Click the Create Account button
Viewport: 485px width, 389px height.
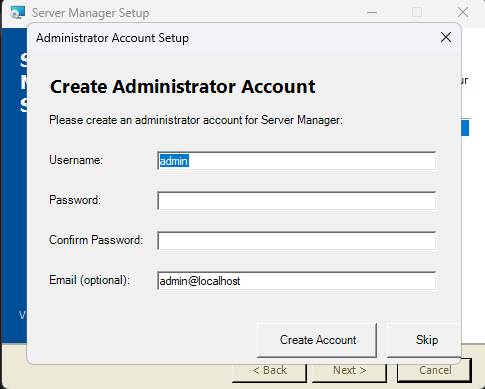pyautogui.click(x=317, y=340)
